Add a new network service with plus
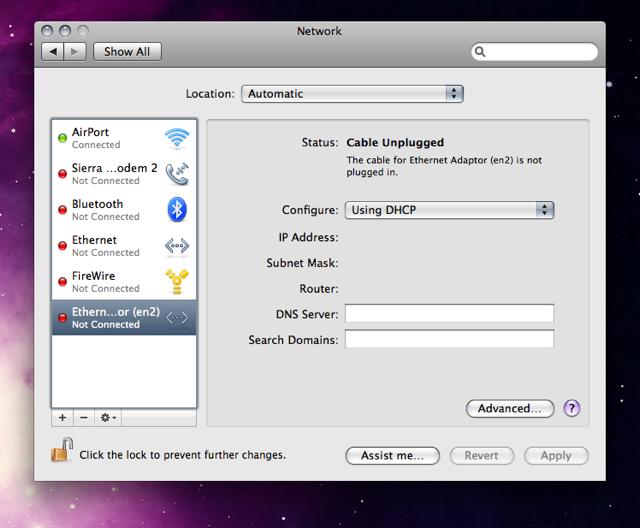This screenshot has height=528, width=640. 62,417
